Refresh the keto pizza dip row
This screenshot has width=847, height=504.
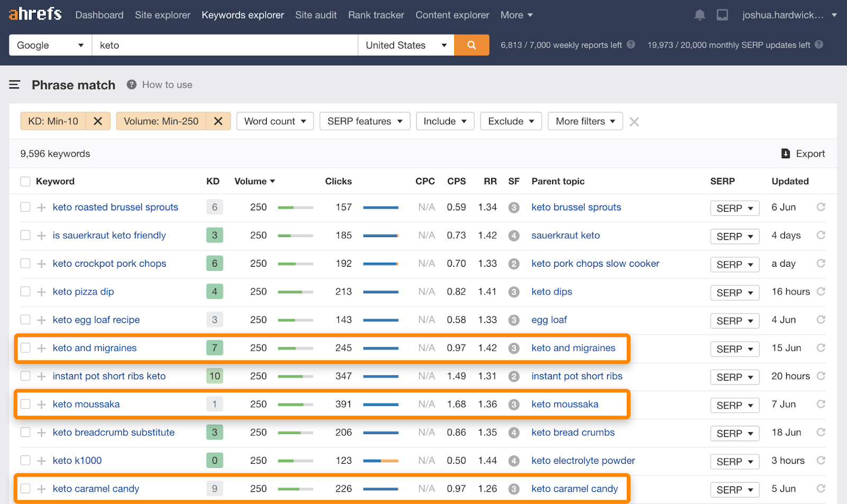pyautogui.click(x=821, y=292)
